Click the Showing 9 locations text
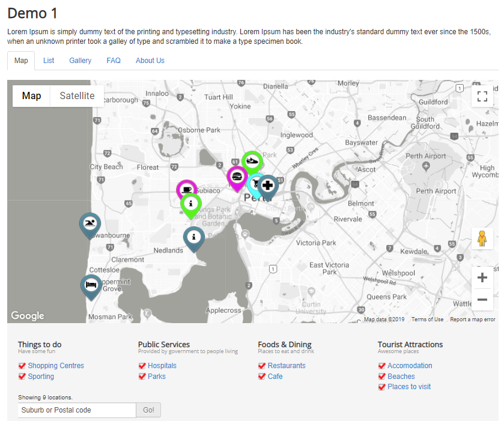504x421 pixels. tap(45, 398)
